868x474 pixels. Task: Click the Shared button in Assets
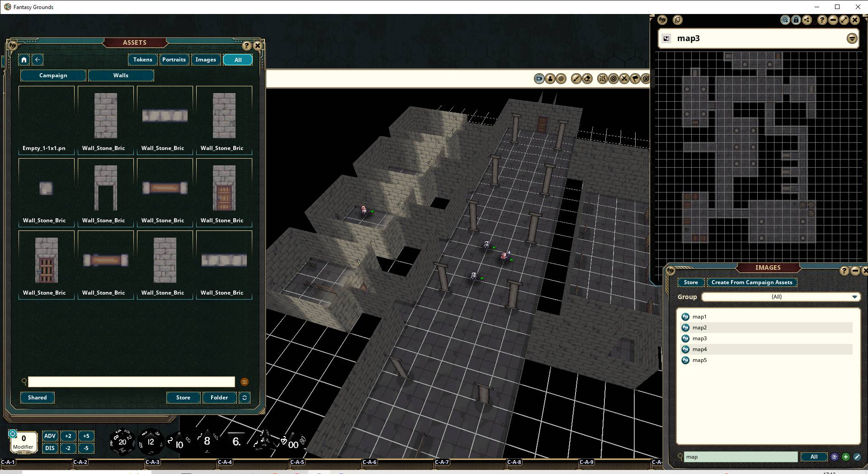click(38, 398)
